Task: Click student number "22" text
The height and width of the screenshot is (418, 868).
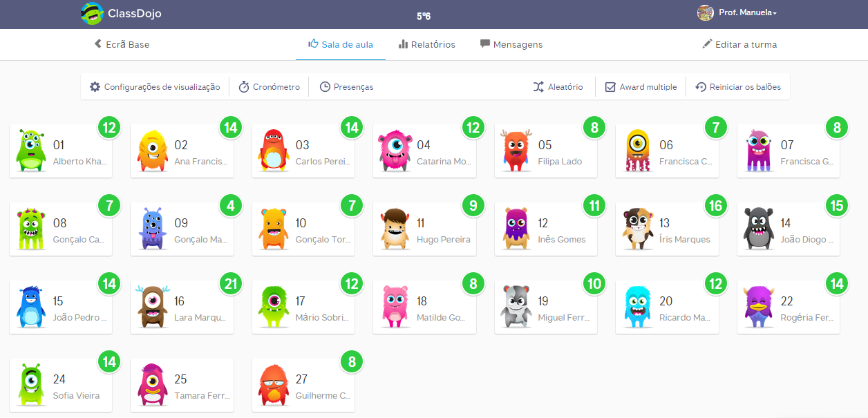Action: point(787,301)
